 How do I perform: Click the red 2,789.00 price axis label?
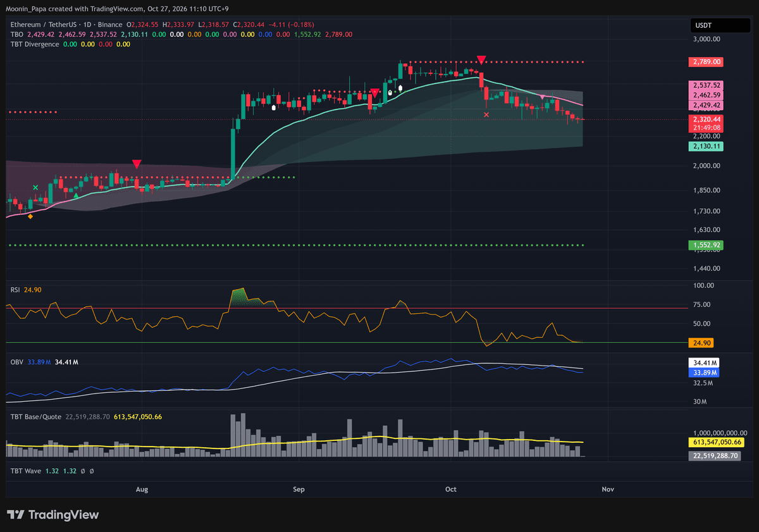coord(706,62)
